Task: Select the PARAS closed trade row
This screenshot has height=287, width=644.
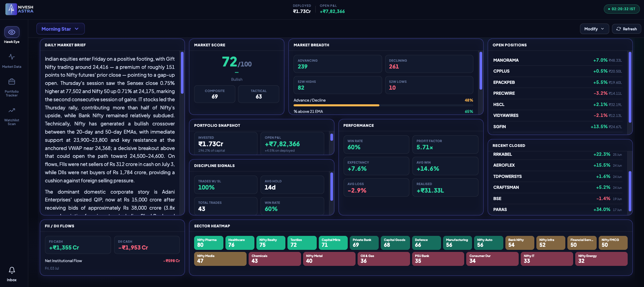Action: tap(557, 210)
